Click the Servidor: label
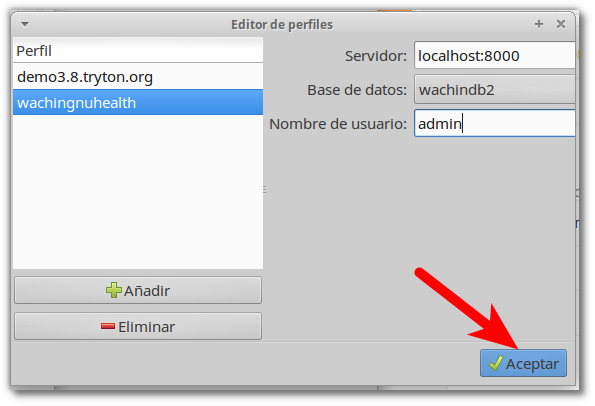 tap(376, 56)
